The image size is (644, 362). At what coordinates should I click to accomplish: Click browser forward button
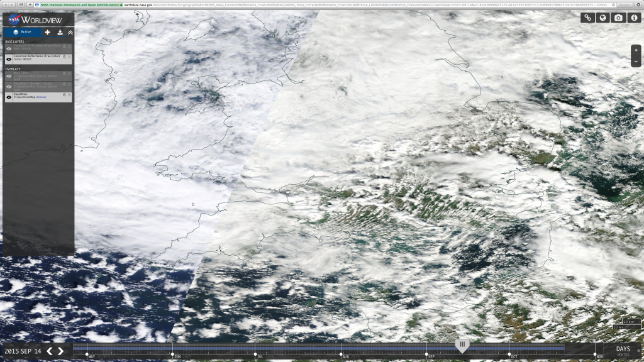click(x=12, y=4)
